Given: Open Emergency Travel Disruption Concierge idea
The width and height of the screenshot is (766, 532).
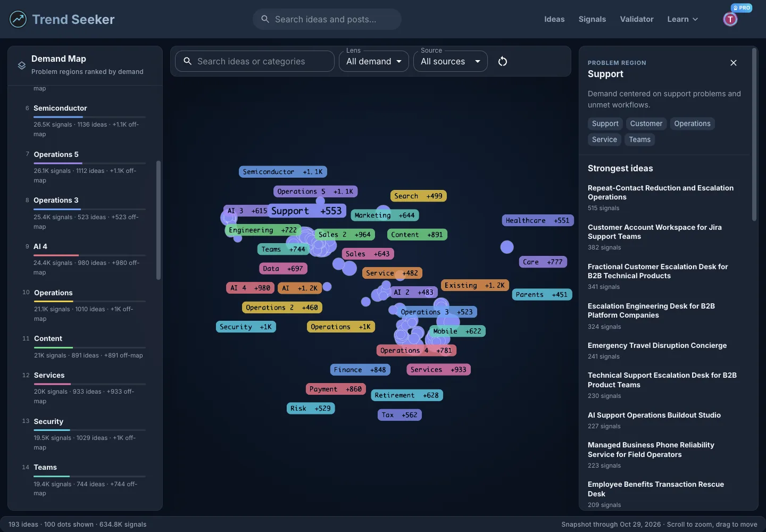Looking at the screenshot, I should point(663,351).
